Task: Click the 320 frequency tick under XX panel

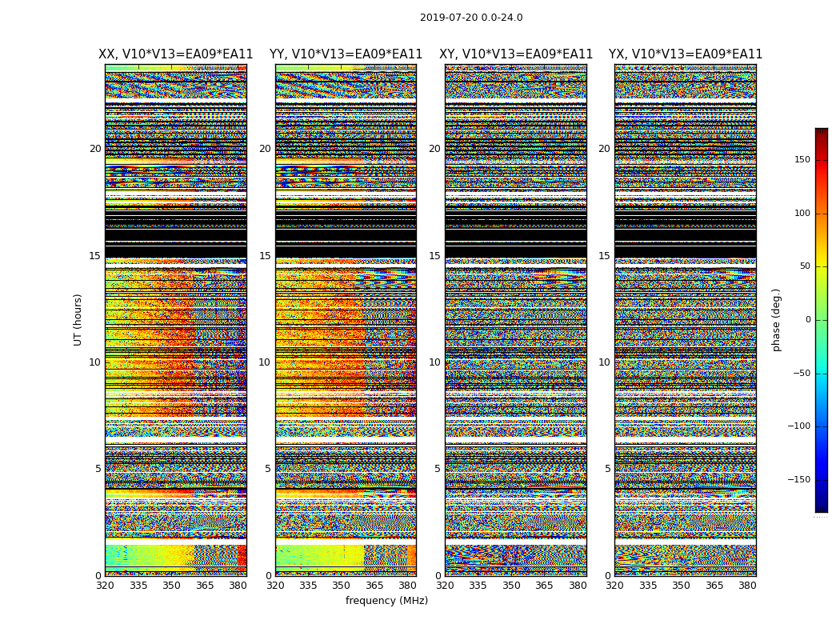Action: tap(105, 586)
